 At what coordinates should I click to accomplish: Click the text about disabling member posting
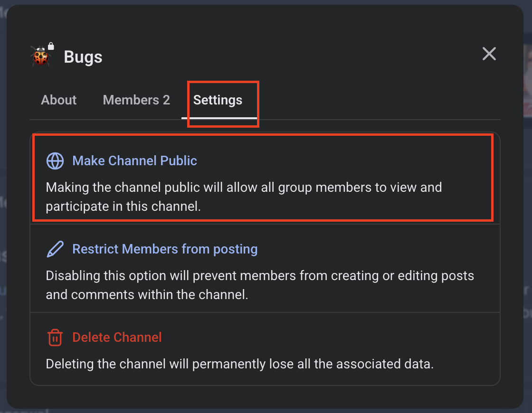pyautogui.click(x=260, y=285)
